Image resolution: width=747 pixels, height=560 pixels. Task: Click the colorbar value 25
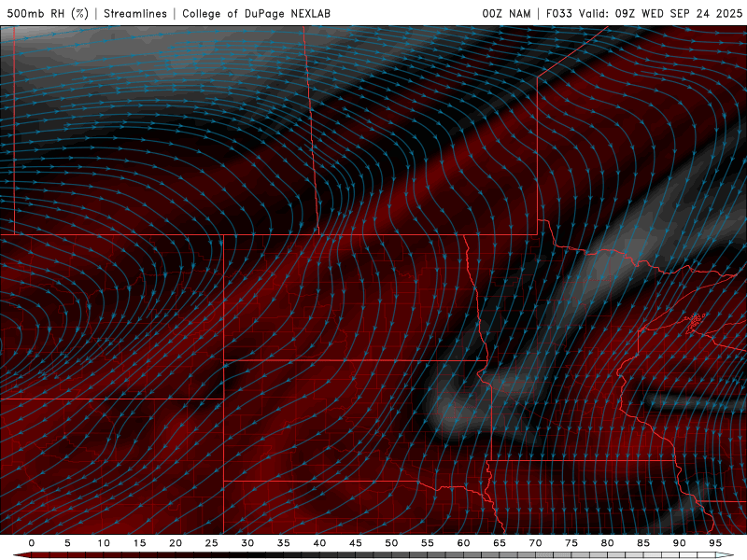pyautogui.click(x=212, y=543)
